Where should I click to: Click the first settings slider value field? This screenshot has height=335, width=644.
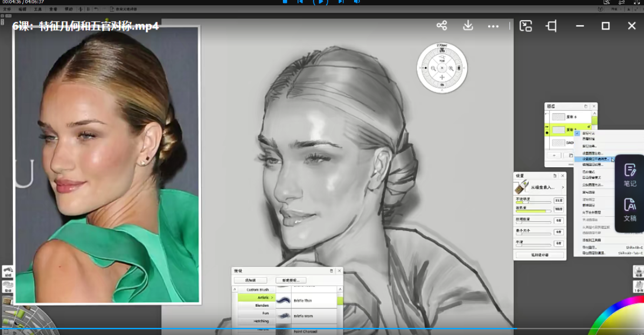coord(559,201)
